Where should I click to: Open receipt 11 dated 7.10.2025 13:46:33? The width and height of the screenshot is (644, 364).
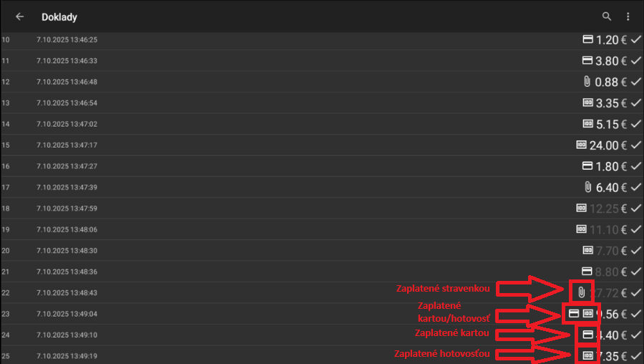click(67, 61)
